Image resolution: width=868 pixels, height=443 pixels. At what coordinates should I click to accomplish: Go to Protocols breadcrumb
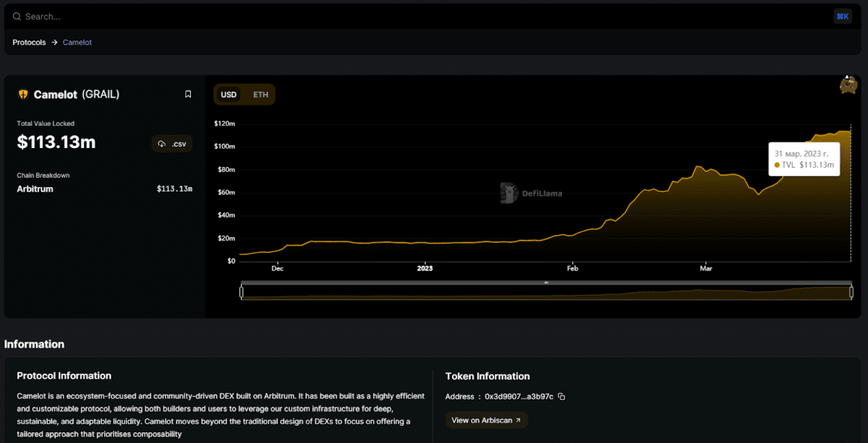[x=29, y=43]
